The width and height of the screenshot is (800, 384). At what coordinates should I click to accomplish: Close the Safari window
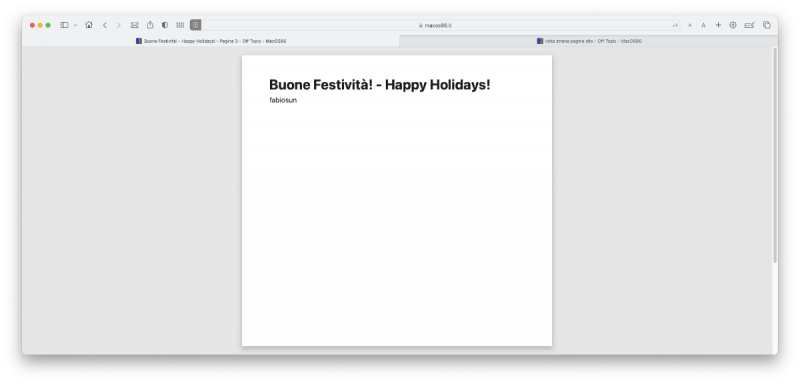[x=32, y=25]
